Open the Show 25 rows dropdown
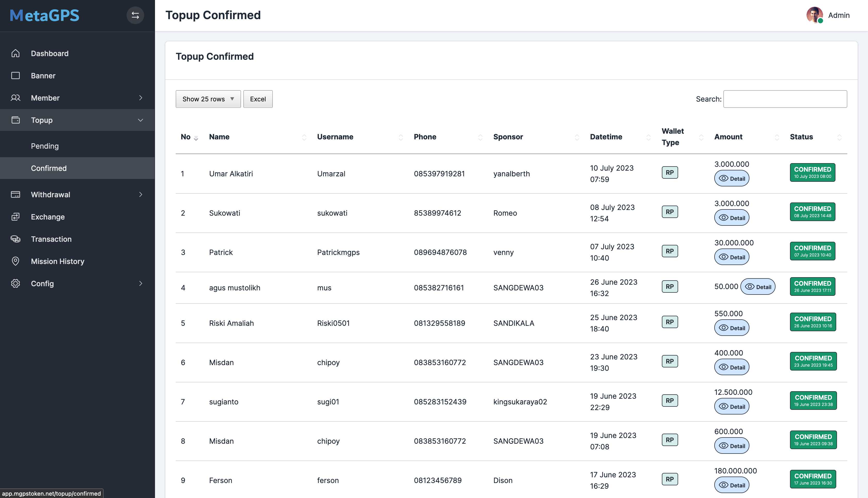This screenshot has height=498, width=868. point(208,99)
